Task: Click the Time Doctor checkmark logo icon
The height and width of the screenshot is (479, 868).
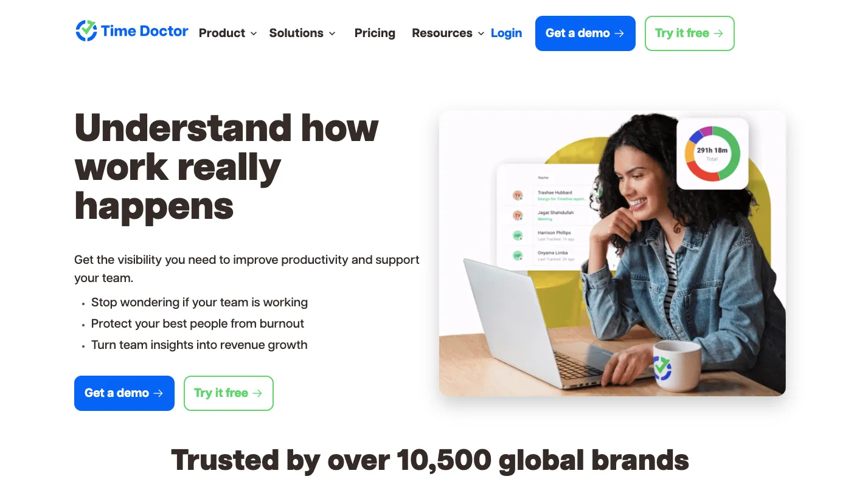Action: tap(86, 31)
